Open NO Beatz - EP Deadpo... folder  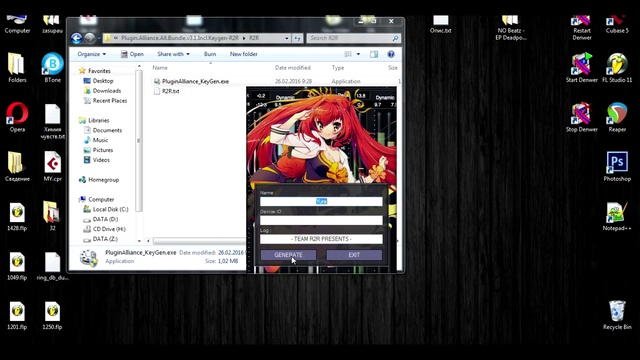click(510, 28)
